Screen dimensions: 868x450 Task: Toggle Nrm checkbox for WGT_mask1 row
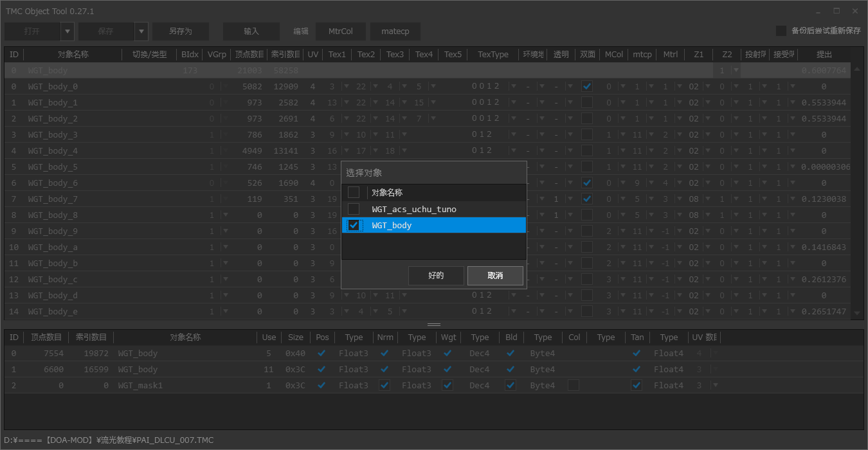(x=384, y=385)
